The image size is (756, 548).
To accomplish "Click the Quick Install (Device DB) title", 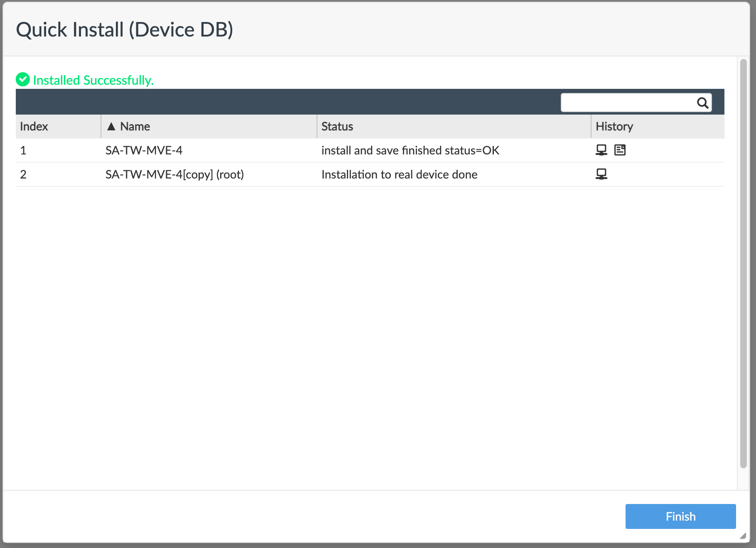I will [x=125, y=29].
